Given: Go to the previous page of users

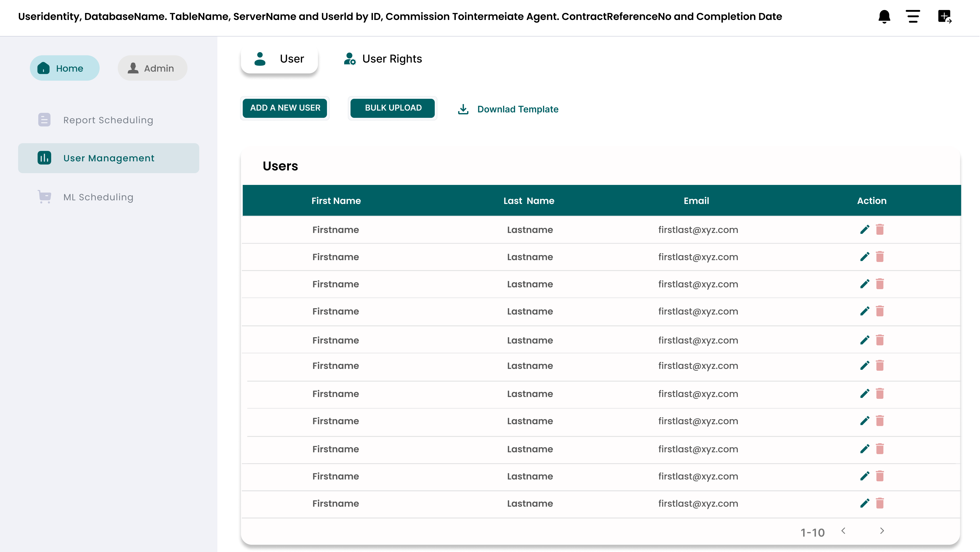Looking at the screenshot, I should (x=843, y=531).
